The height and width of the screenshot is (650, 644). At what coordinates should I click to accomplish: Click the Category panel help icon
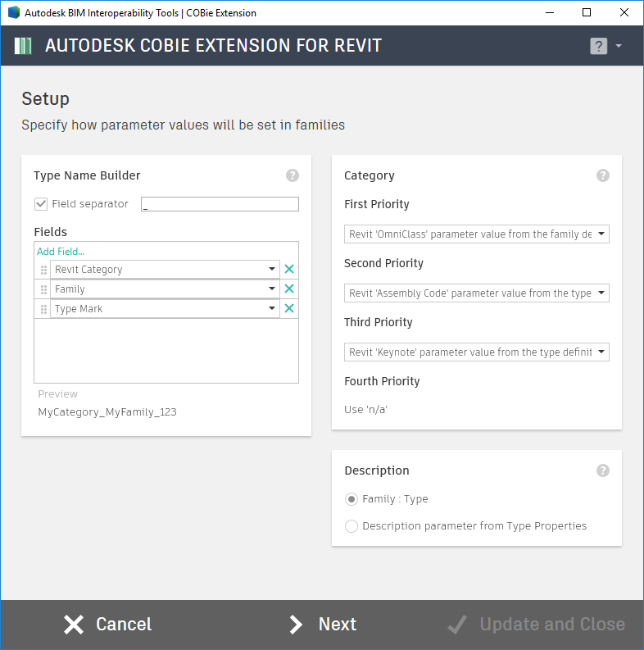click(602, 175)
